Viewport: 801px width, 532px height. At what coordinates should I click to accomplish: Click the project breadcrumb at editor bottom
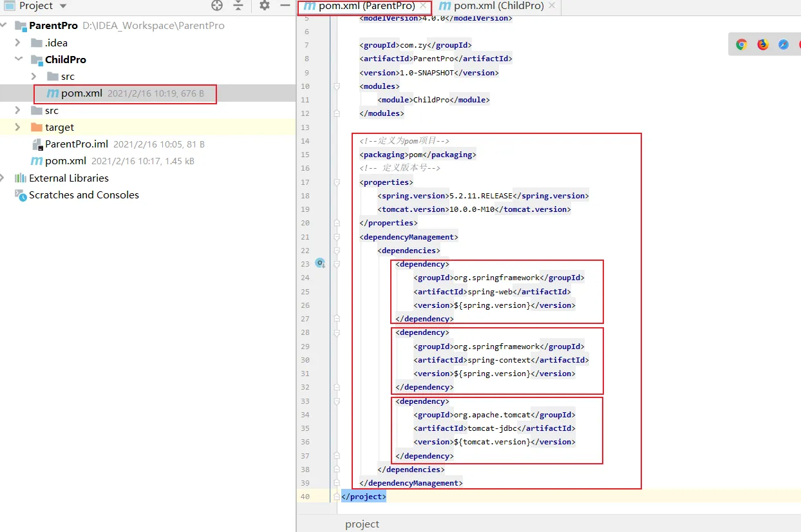pos(362,524)
